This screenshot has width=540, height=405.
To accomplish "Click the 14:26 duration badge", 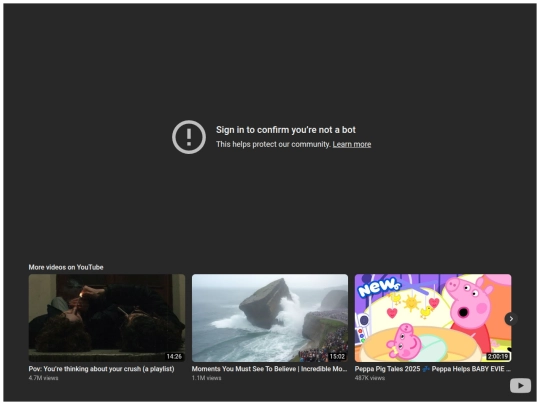I will [174, 356].
